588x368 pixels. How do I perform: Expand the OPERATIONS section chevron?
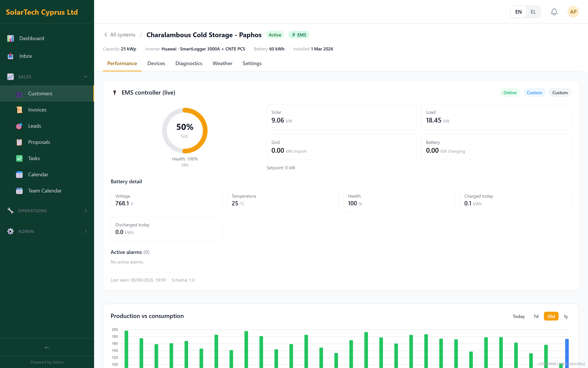[x=85, y=210]
